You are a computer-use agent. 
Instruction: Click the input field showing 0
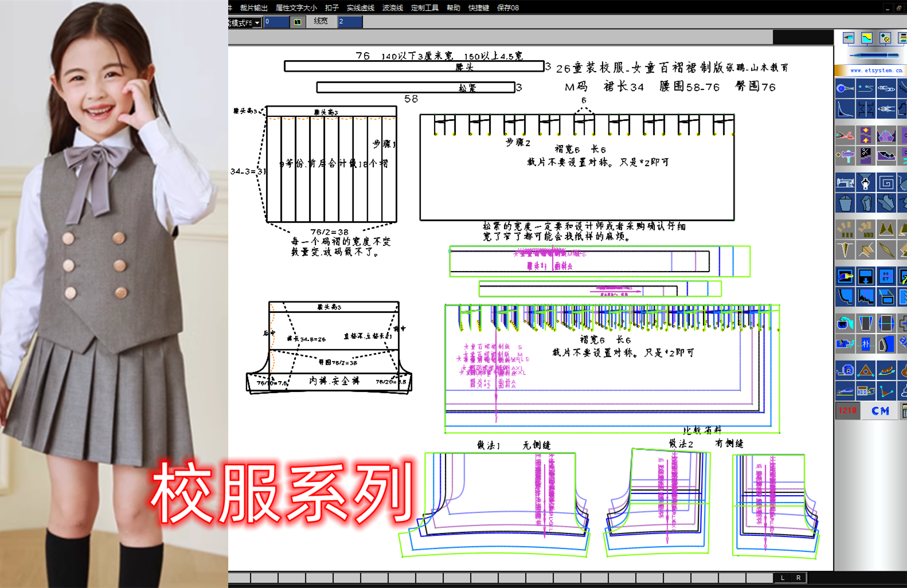276,22
